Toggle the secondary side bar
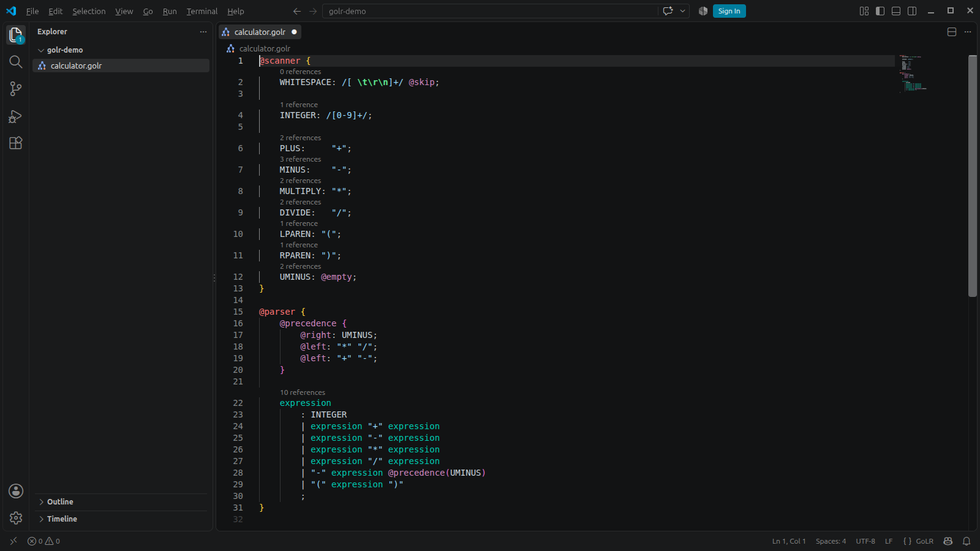980x551 pixels. tap(912, 11)
